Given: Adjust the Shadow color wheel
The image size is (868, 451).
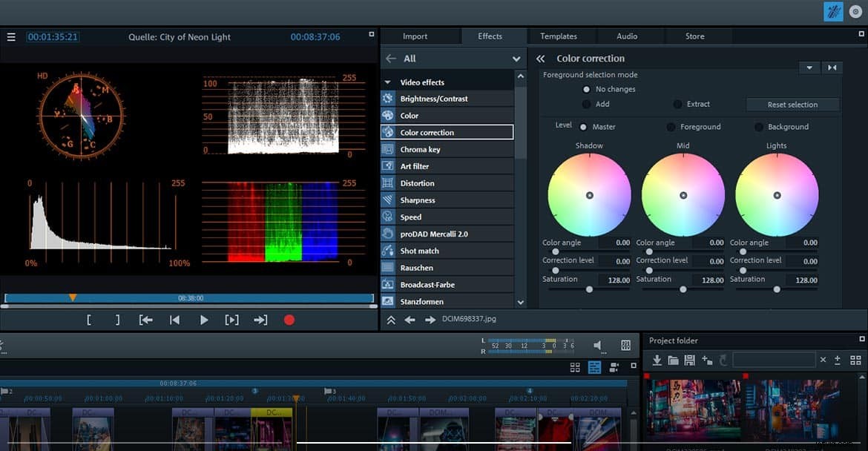Looking at the screenshot, I should (588, 195).
